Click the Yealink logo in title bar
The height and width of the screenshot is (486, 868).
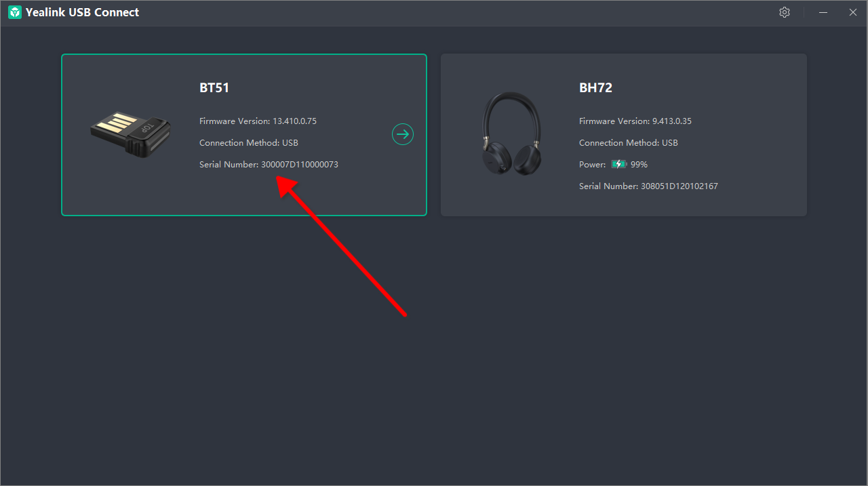tap(14, 12)
